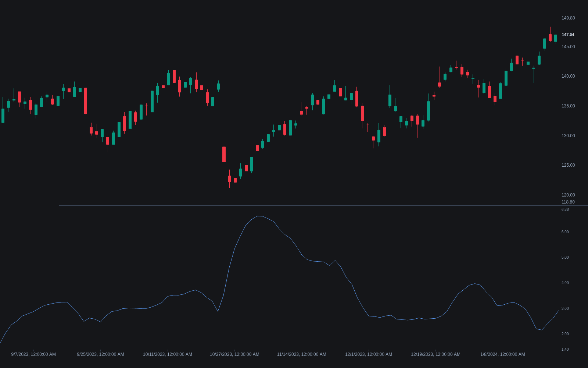Select the last green candlestick near 147.04

tap(556, 38)
